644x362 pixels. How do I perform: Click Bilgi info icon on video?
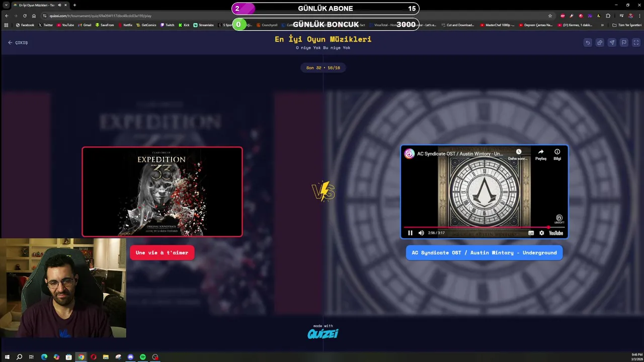557,154
